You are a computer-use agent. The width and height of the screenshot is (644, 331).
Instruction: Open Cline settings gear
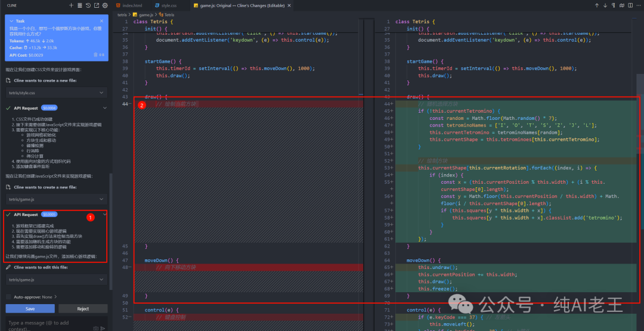point(105,5)
